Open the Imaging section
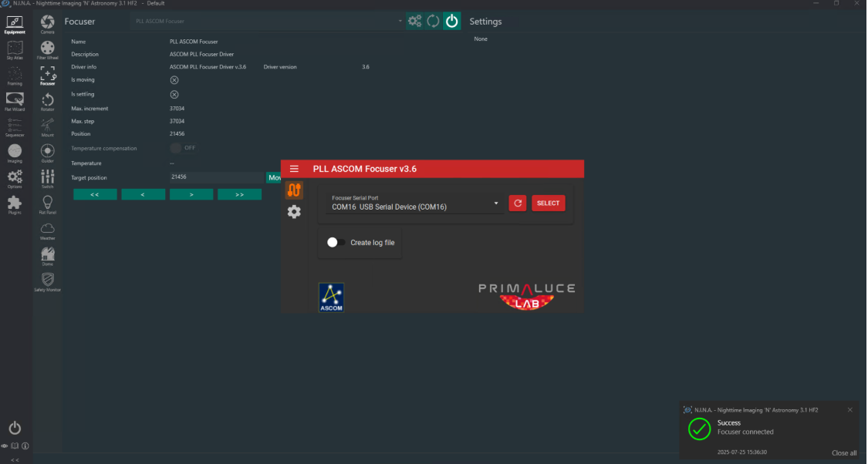The width and height of the screenshot is (868, 464). 15,153
